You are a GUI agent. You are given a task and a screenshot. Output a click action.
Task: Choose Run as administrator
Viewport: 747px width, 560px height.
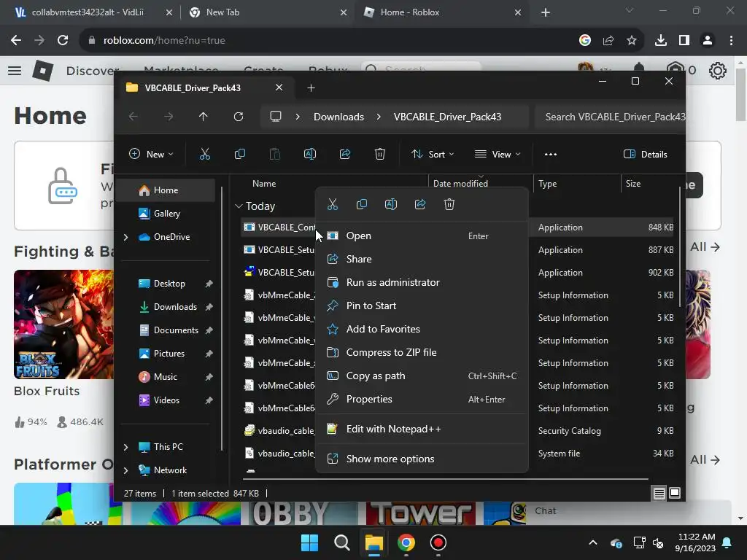[x=422, y=282]
